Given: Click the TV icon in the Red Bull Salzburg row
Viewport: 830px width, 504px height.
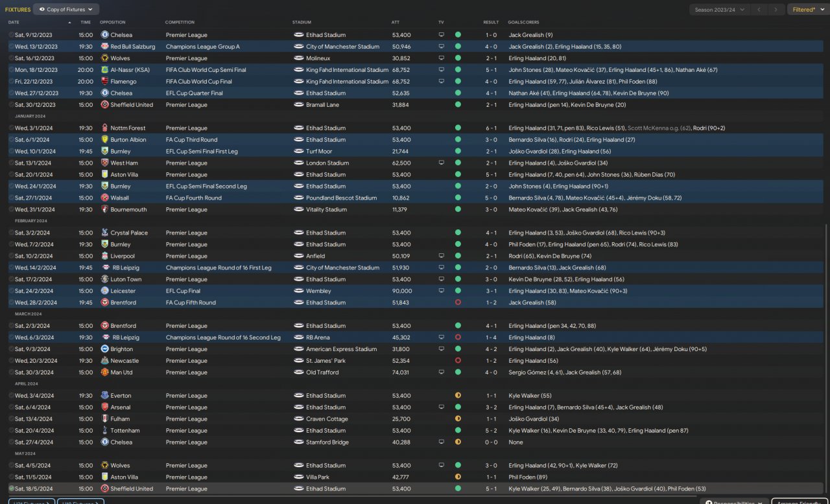Looking at the screenshot, I should pos(442,47).
